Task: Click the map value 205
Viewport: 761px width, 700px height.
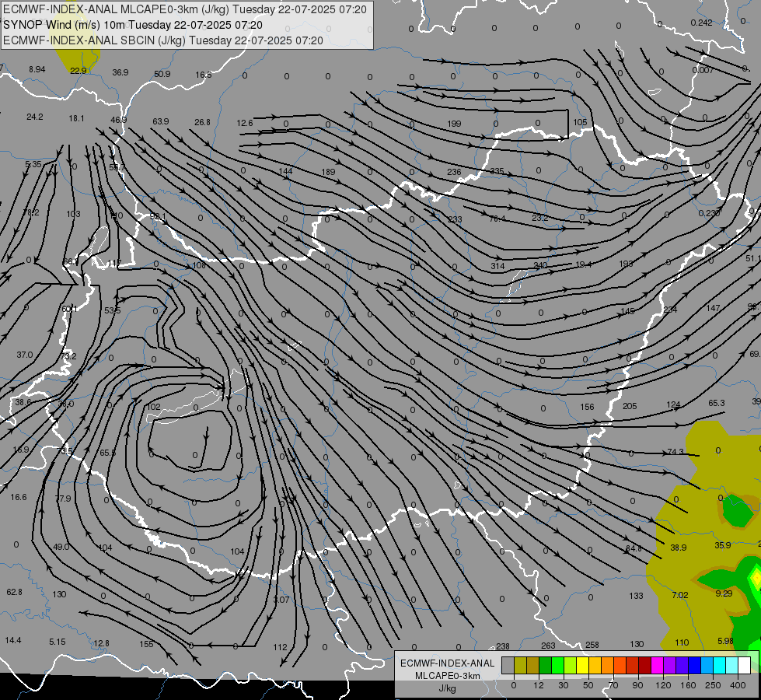Action: point(630,406)
